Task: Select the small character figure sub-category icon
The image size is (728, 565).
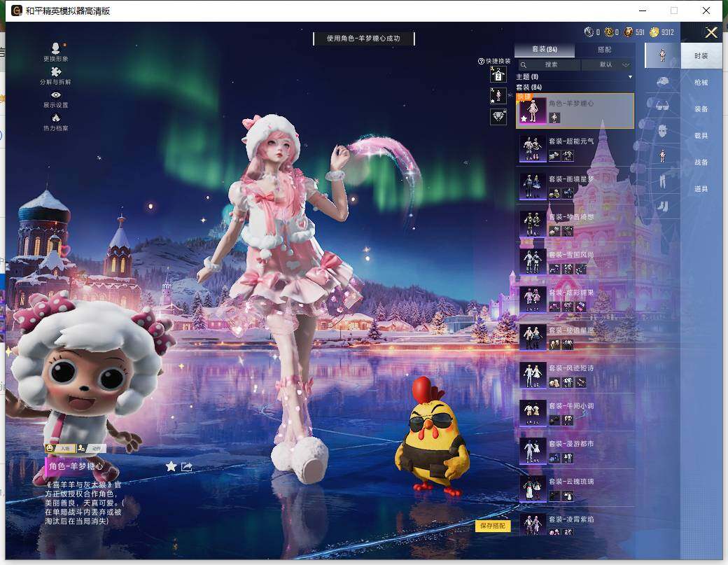Action: (x=662, y=155)
